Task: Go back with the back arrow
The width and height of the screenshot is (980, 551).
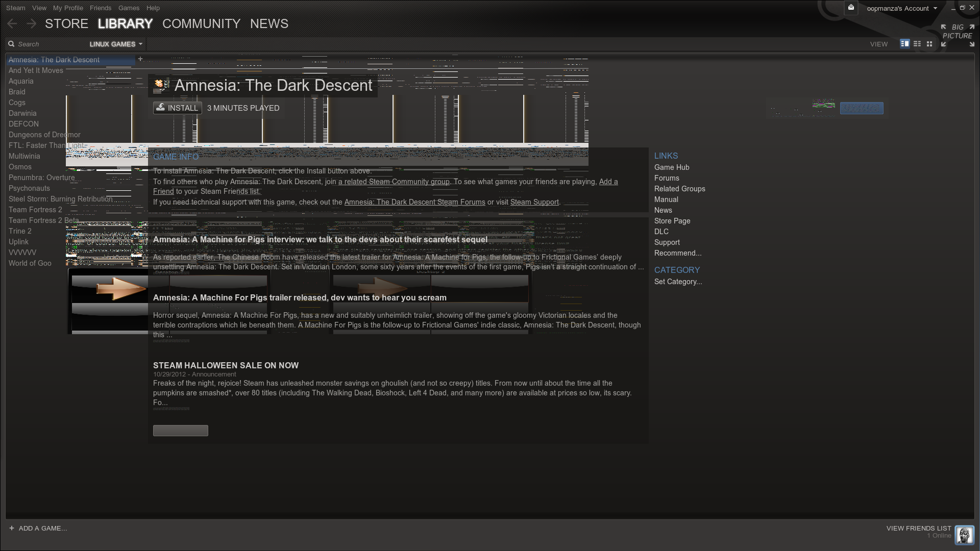Action: coord(12,24)
